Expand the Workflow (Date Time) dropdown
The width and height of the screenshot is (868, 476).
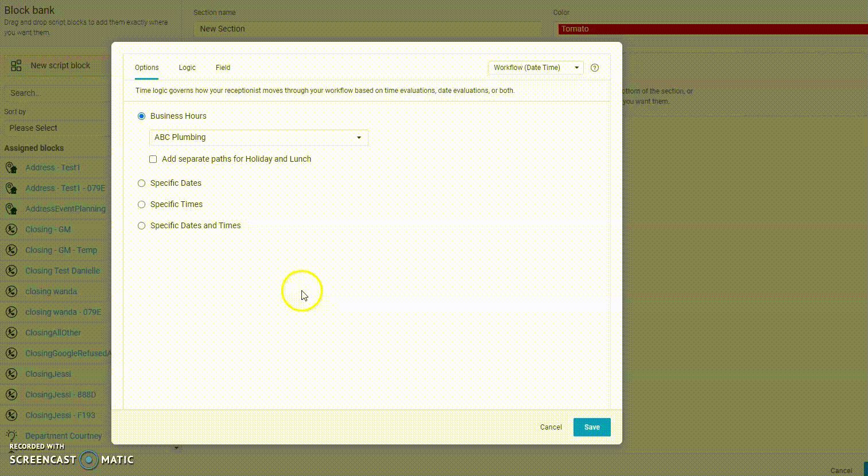[536, 68]
